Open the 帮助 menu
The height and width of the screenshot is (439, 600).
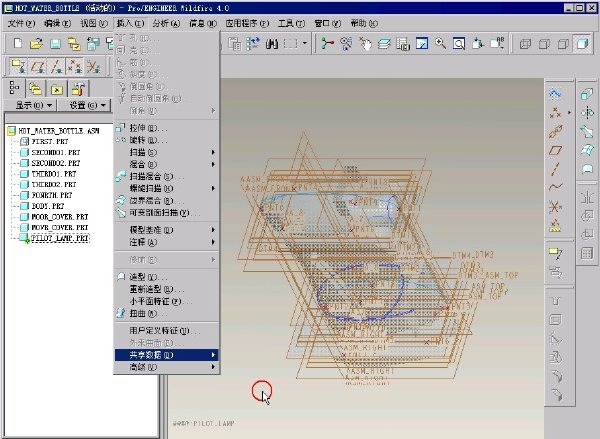pyautogui.click(x=364, y=23)
